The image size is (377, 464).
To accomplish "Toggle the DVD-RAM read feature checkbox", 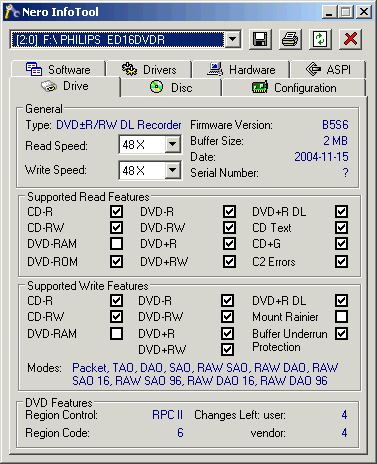I will (x=116, y=244).
